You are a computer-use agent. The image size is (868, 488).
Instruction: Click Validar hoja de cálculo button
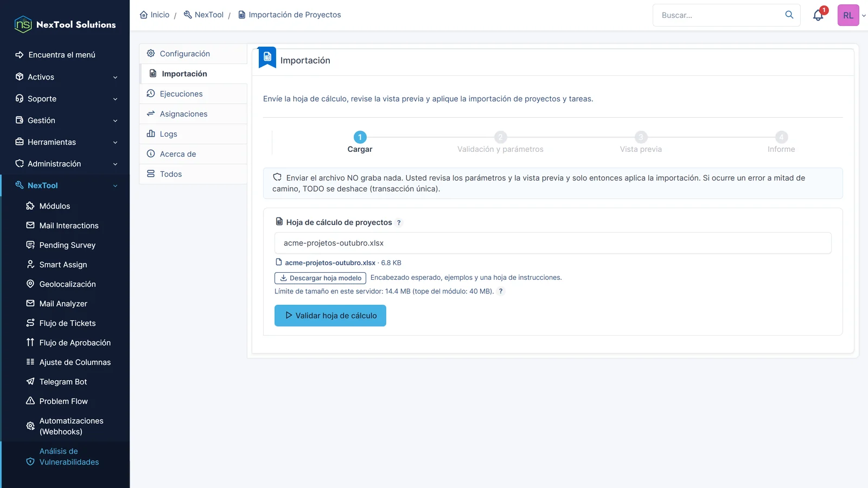click(x=330, y=316)
